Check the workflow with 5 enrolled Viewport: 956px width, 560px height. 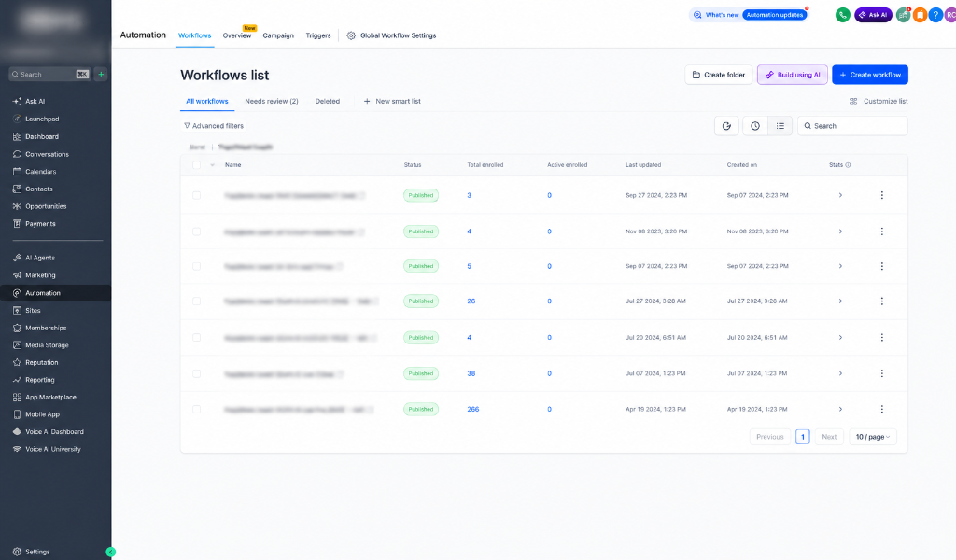point(196,266)
